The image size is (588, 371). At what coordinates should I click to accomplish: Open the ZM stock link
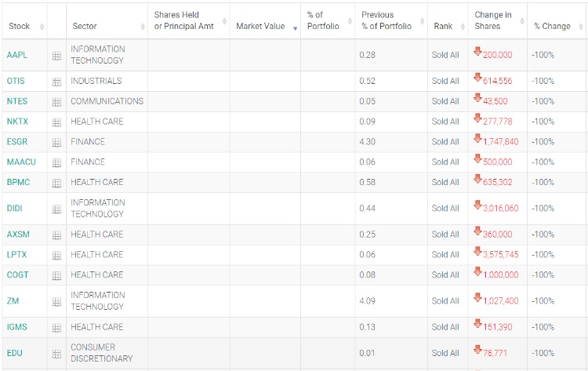point(13,301)
